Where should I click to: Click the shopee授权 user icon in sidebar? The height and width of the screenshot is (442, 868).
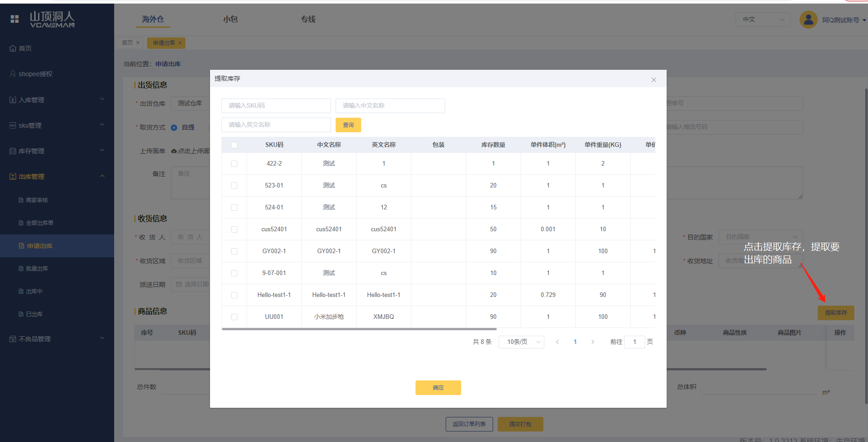point(13,74)
